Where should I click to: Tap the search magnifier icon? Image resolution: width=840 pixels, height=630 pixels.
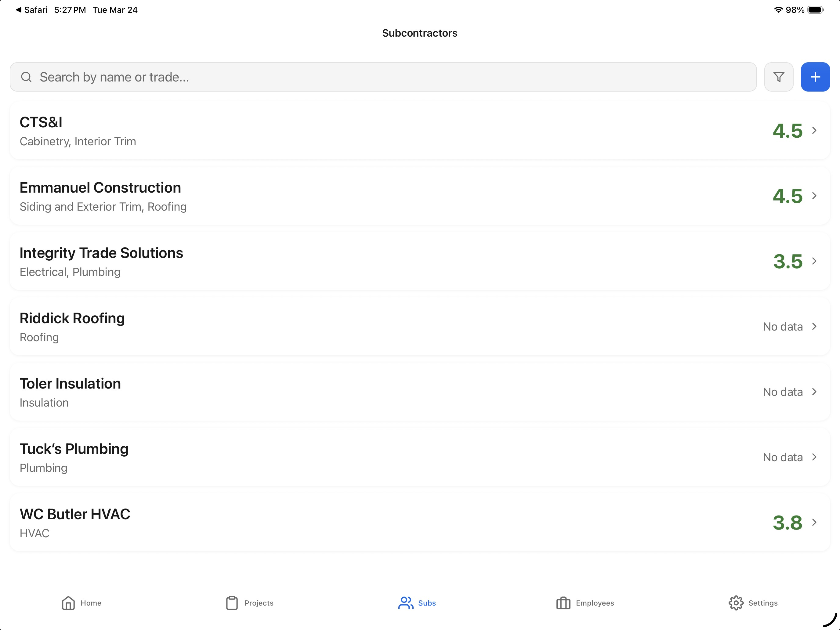(x=26, y=77)
